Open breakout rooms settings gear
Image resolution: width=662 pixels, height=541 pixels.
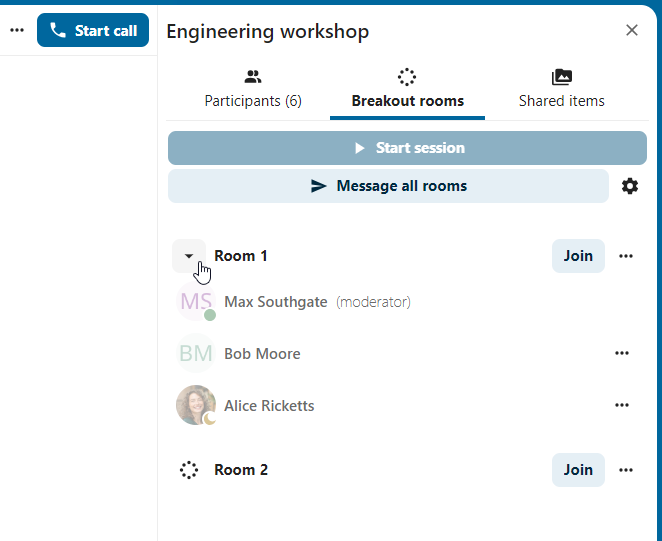[630, 186]
